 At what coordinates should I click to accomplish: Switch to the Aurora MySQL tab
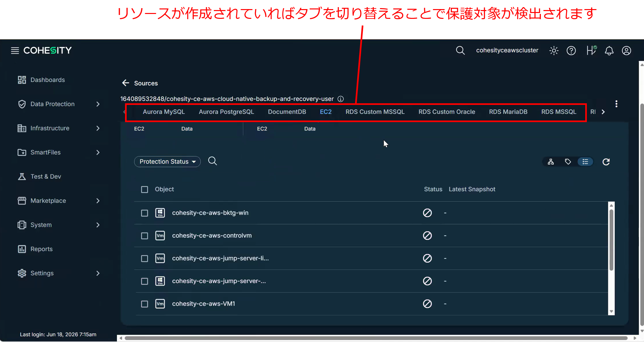click(x=164, y=112)
